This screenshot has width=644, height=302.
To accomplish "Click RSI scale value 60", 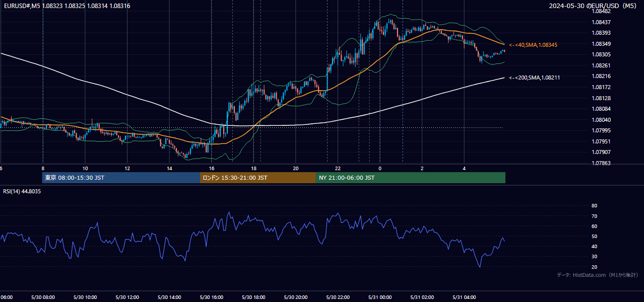I will pyautogui.click(x=594, y=226).
